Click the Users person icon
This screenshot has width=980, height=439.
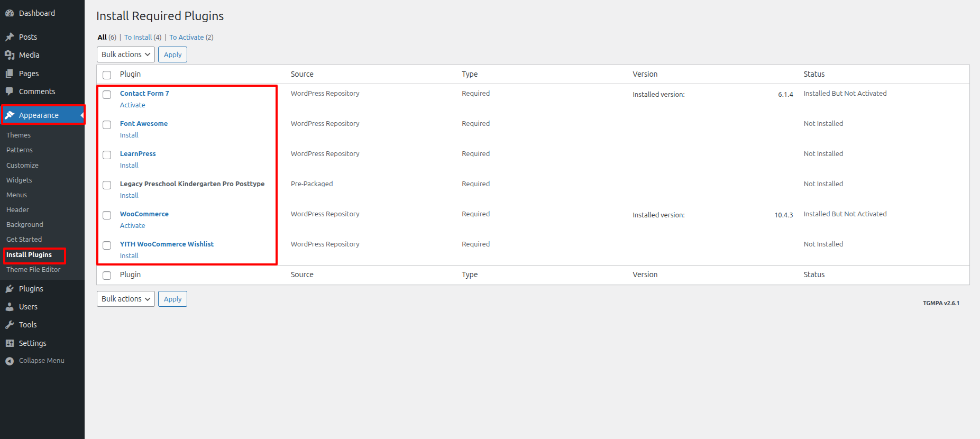click(x=10, y=307)
